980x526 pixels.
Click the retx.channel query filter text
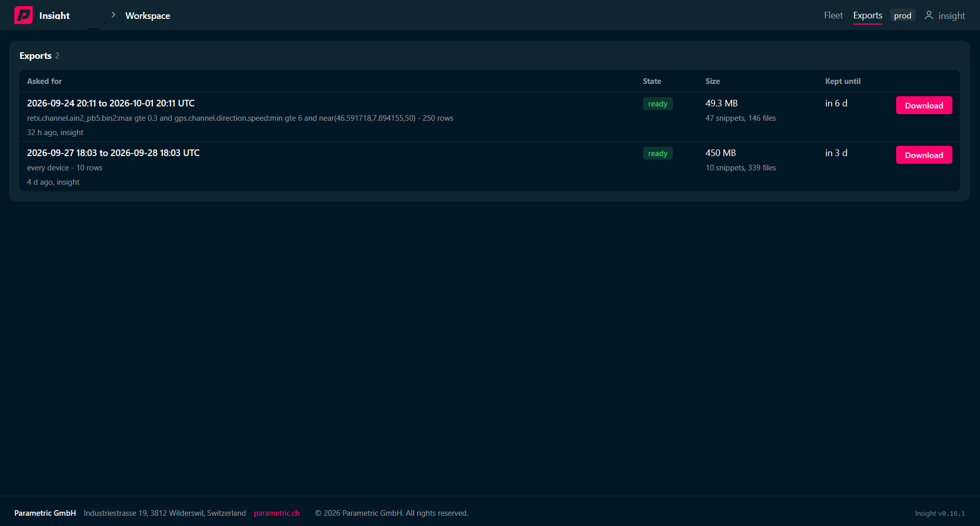240,118
